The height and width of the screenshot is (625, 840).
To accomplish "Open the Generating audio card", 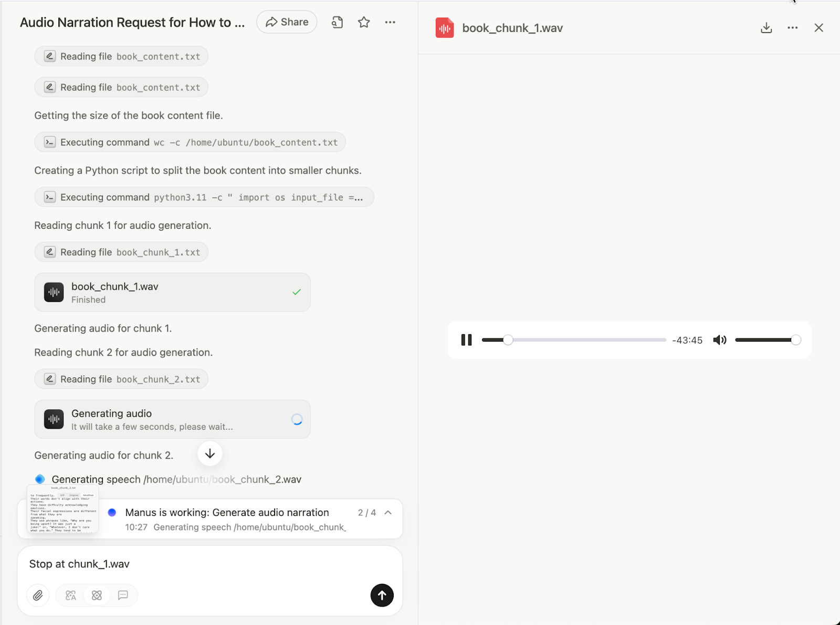I will (172, 419).
